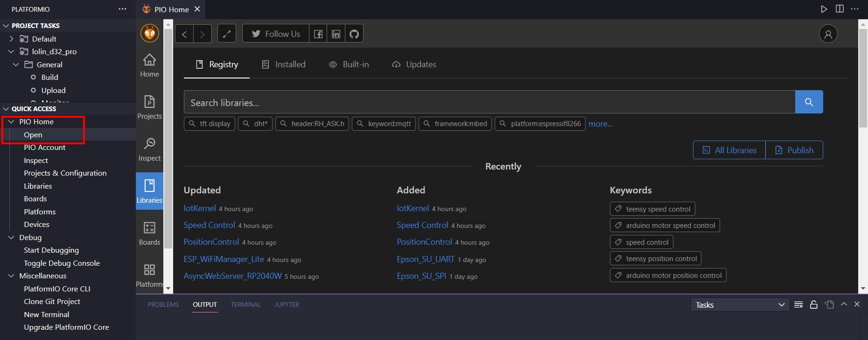Switch to the Installed libraries tab
This screenshot has width=868, height=340.
[284, 64]
